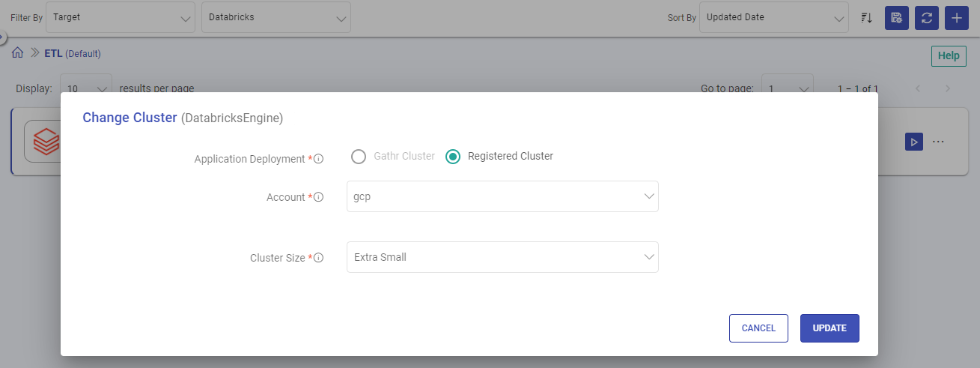Screen dimensions: 980x368
Task: Expand the left sidebar arrow handle
Action: pyautogui.click(x=2, y=36)
